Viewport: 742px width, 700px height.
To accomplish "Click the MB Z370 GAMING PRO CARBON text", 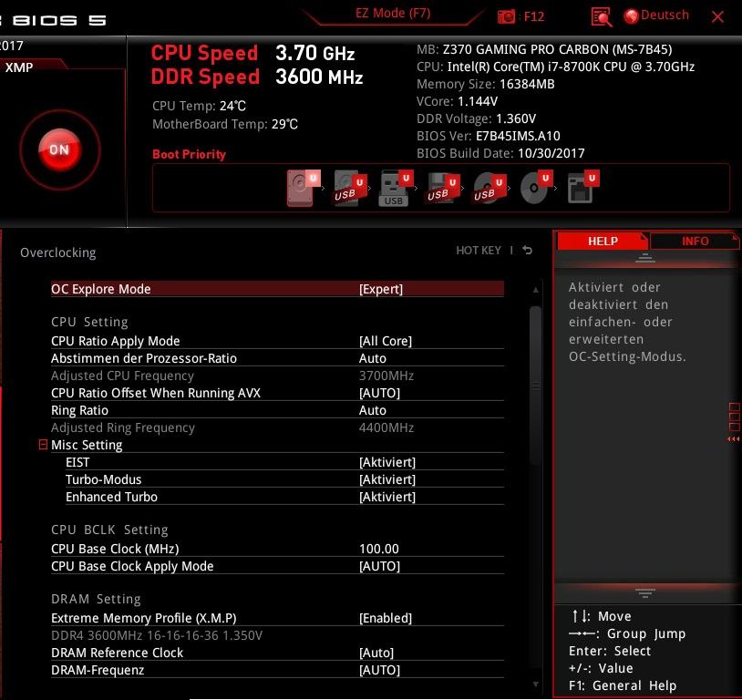I will click(544, 49).
